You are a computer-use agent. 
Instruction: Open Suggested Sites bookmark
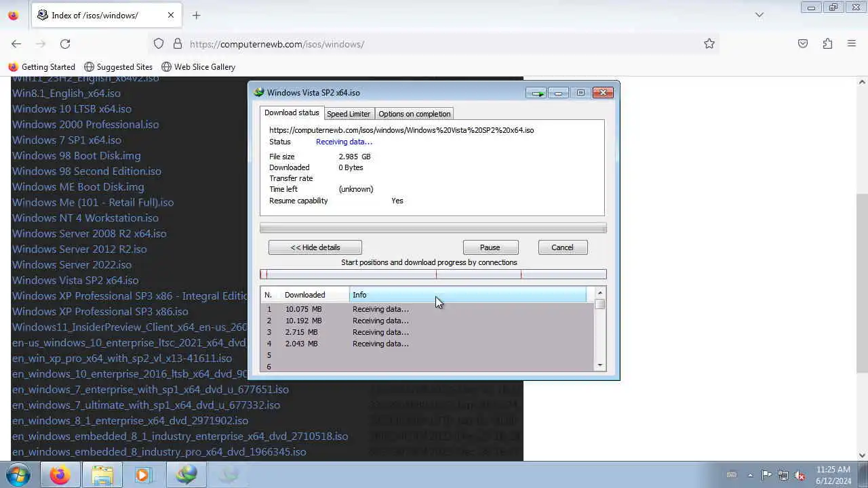pos(119,67)
